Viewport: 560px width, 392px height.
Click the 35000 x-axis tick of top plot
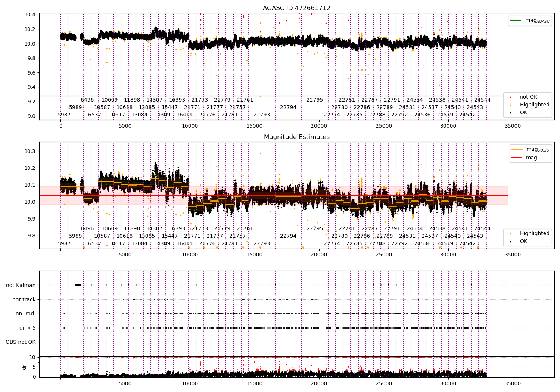click(x=513, y=126)
